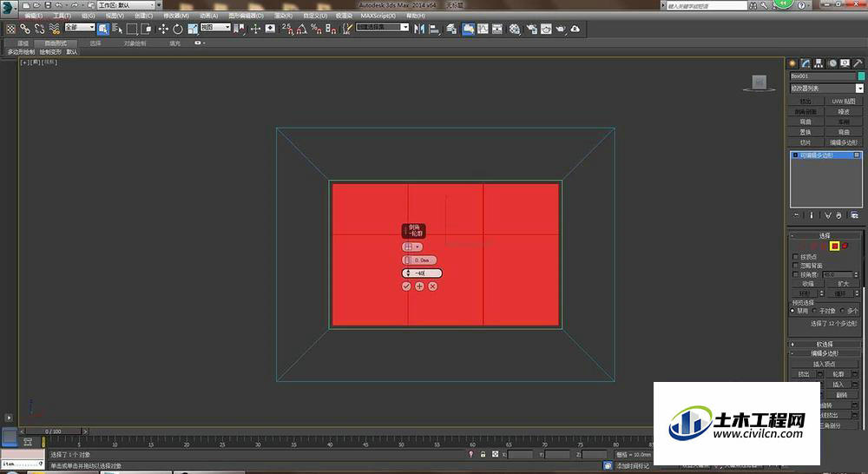868x474 pixels.
Task: Click the caddy OK checkmark button
Action: pos(406,286)
